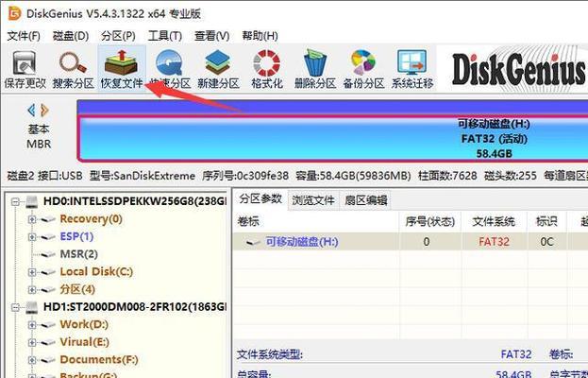The height and width of the screenshot is (378, 588).
Task: Select MSR(2) partition in tree
Action: pos(78,254)
